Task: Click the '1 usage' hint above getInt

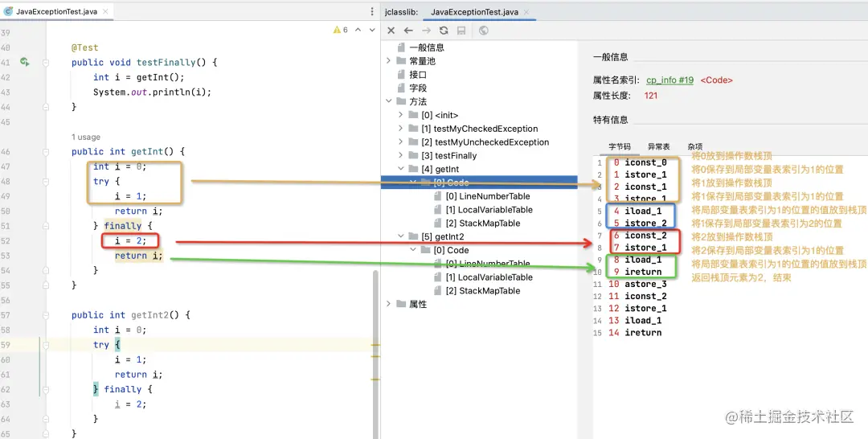Action: pos(86,137)
